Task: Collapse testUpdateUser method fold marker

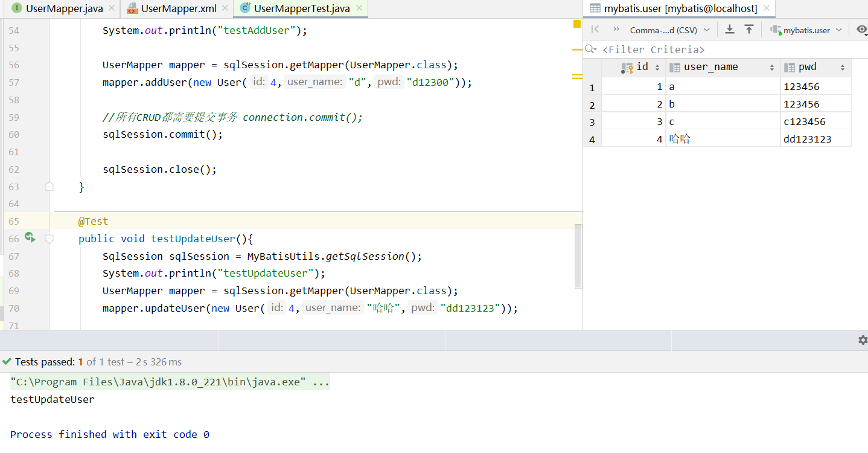Action: (x=49, y=239)
